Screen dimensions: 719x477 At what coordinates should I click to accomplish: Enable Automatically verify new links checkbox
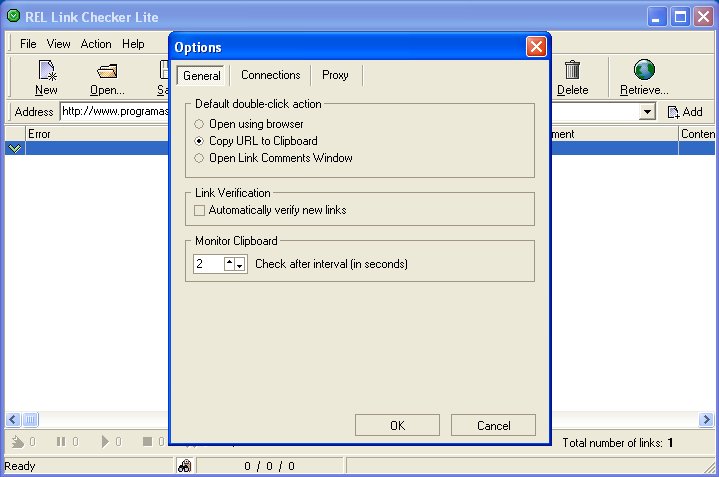click(199, 210)
